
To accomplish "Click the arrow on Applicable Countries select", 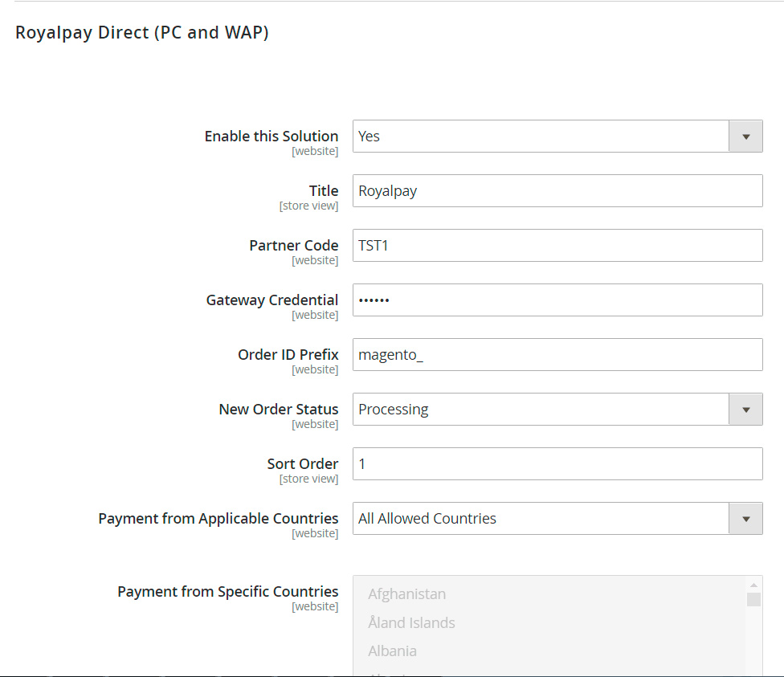I will tap(745, 519).
